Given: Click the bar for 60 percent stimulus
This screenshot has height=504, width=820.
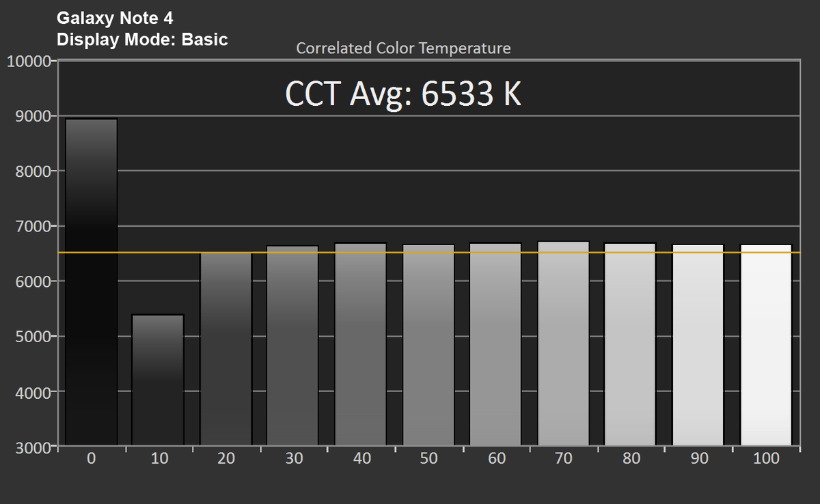Looking at the screenshot, I should [496, 344].
